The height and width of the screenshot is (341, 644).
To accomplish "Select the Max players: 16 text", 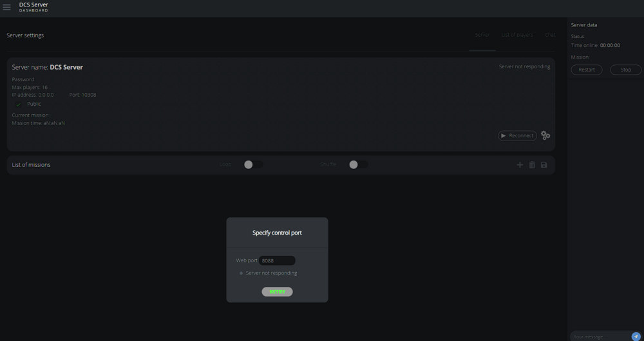I will [x=30, y=87].
